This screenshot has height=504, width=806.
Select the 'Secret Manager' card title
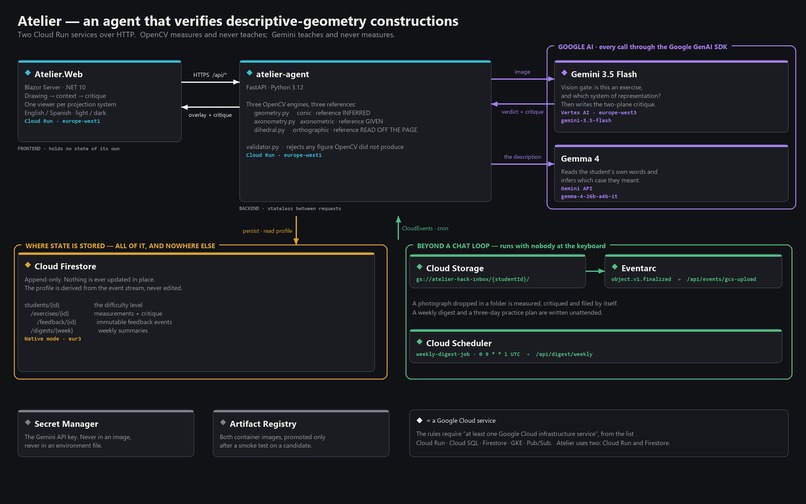66,424
